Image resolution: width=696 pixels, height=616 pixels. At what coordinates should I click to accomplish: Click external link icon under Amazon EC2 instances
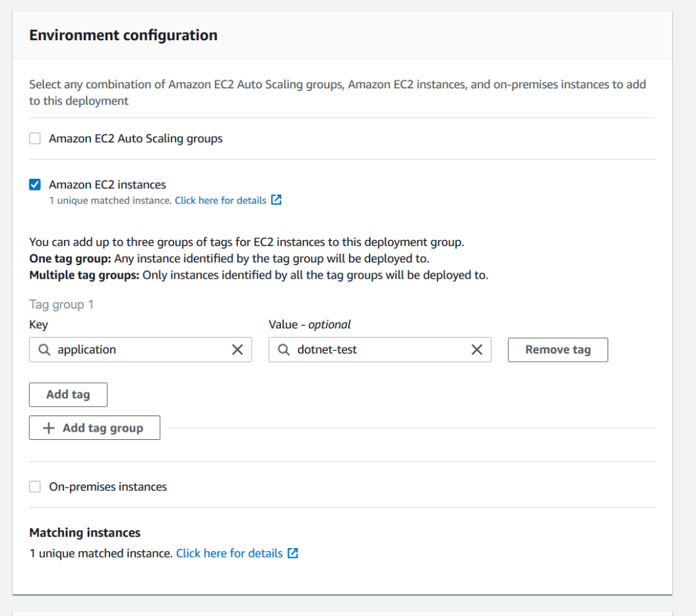click(x=276, y=201)
